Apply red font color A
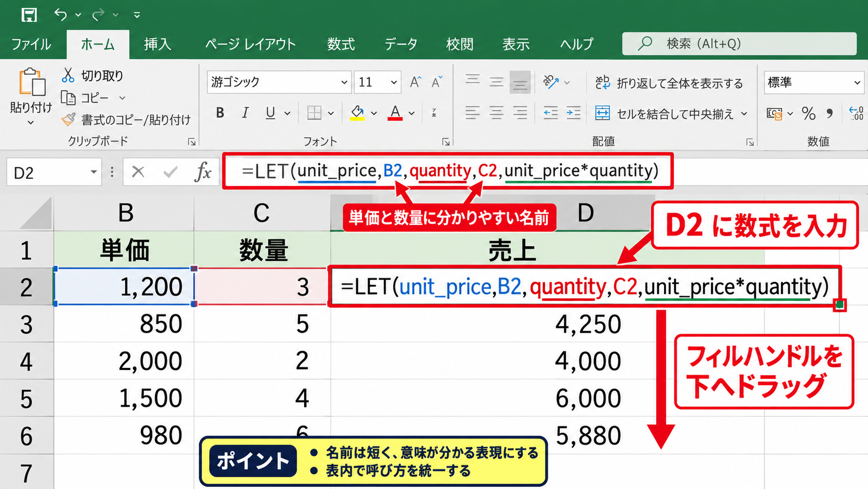868x489 pixels. (x=395, y=113)
